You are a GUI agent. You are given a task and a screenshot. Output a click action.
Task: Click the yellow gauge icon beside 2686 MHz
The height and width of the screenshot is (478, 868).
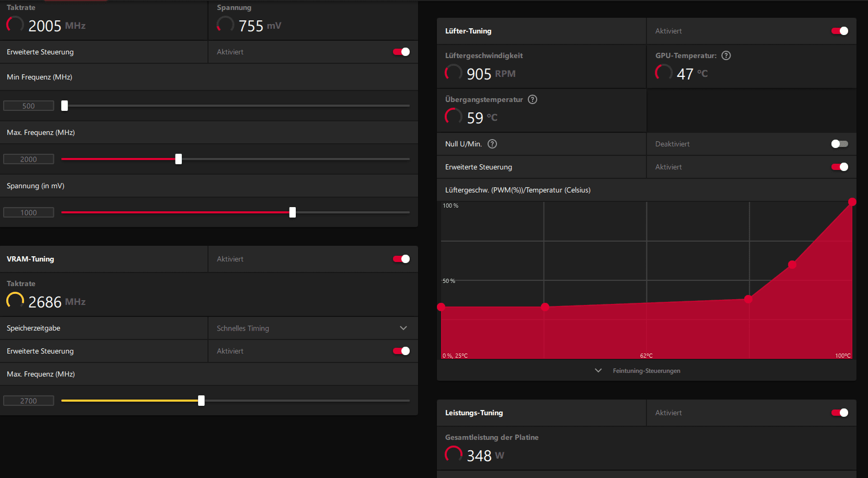(15, 301)
